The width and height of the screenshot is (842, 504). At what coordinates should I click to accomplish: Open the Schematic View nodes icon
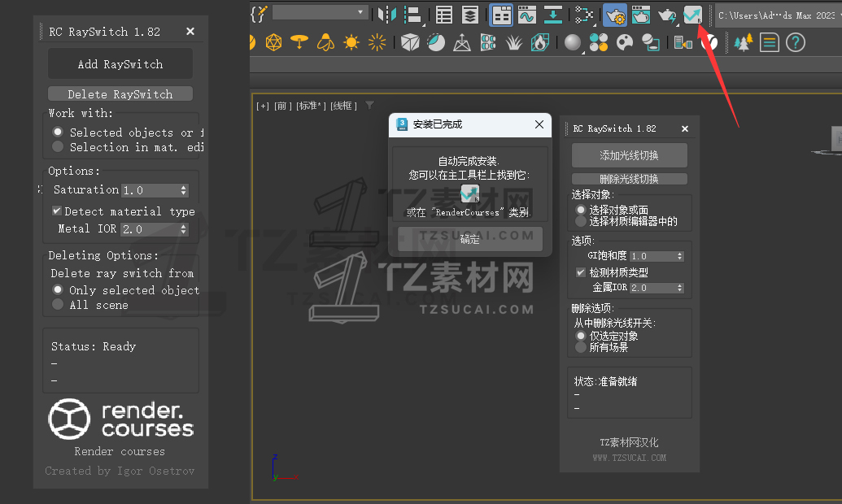point(583,15)
